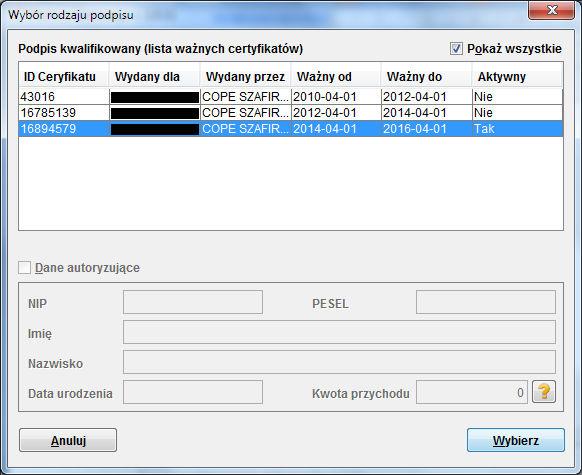The image size is (582, 475).
Task: Click into the Kwota przychodu input field
Action: (x=471, y=392)
